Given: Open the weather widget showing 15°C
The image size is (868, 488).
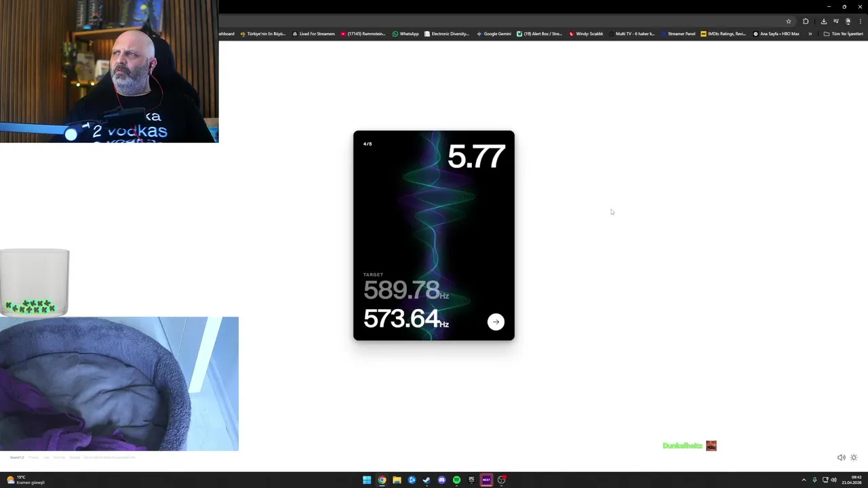Looking at the screenshot, I should (x=25, y=480).
